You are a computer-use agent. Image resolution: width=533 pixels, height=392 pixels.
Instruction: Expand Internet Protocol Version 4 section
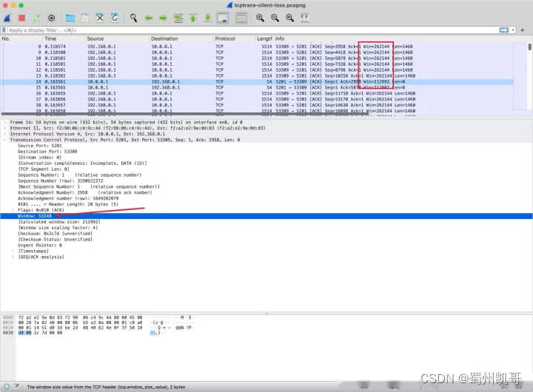(4, 134)
